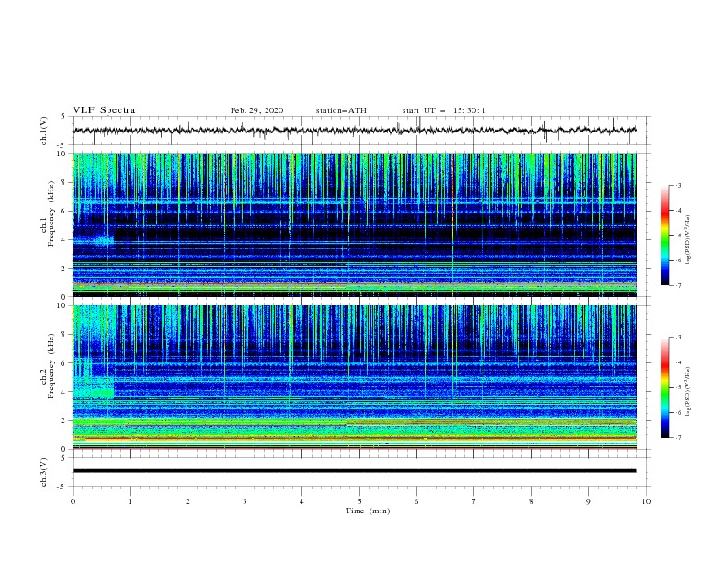
Task: Select the date 'Feb. 29, 2020'
Action: [x=256, y=110]
